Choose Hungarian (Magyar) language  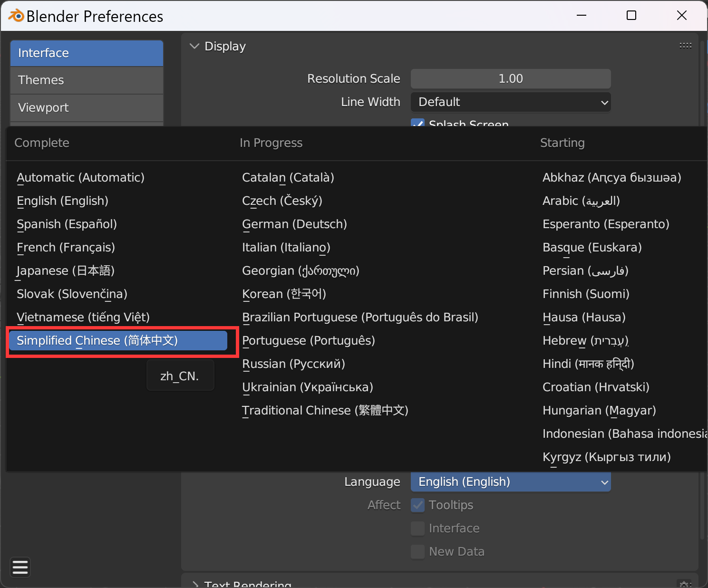click(599, 411)
